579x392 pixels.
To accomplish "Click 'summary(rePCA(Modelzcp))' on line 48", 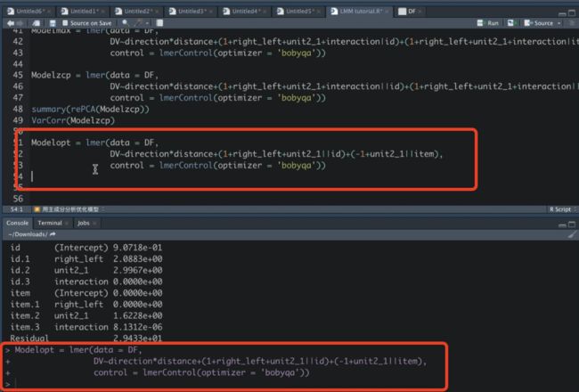I will pyautogui.click(x=91, y=109).
